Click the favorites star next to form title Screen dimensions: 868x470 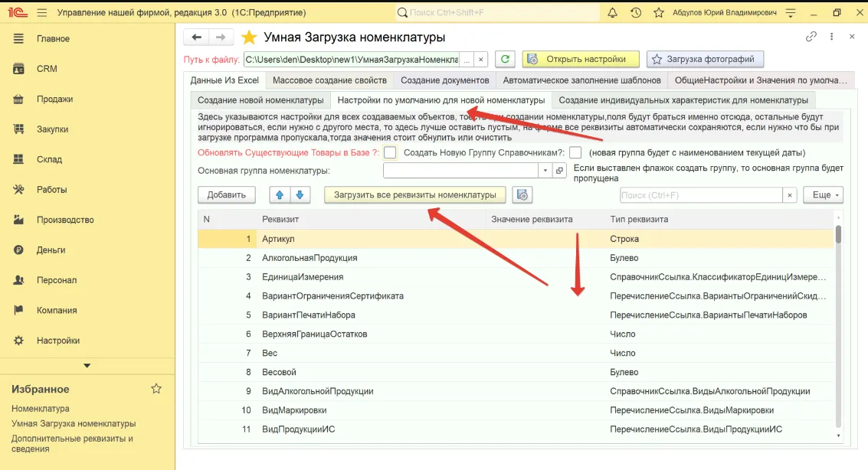point(248,38)
